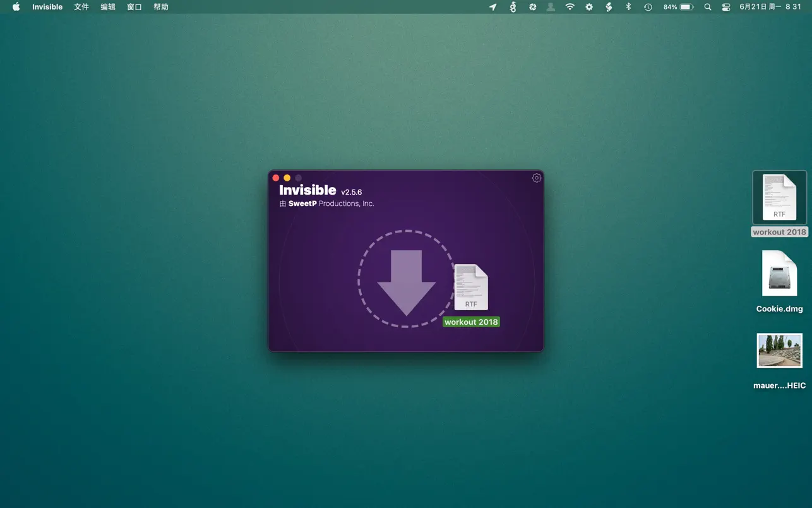Open Invisible settings gear icon
This screenshot has height=508, width=812.
coord(537,178)
